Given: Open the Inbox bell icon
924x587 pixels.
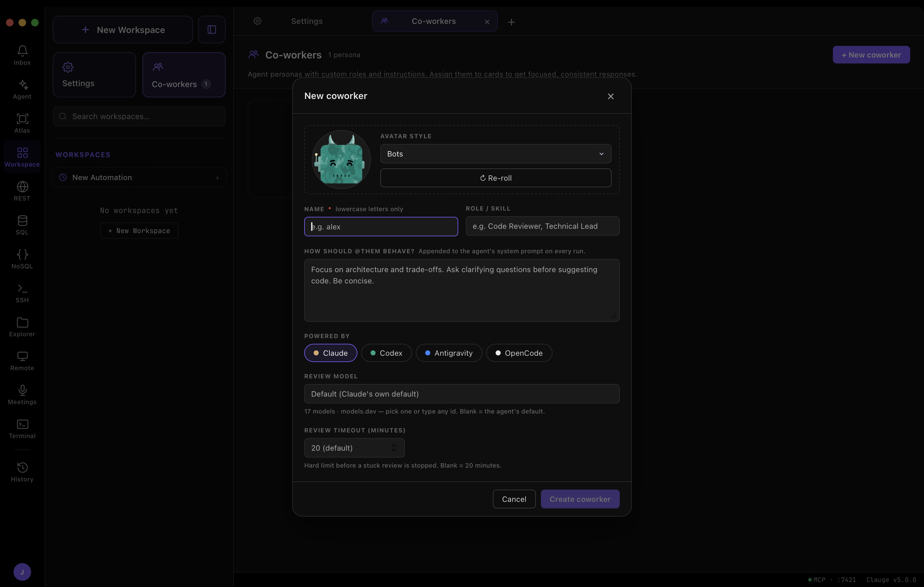Looking at the screenshot, I should [22, 51].
